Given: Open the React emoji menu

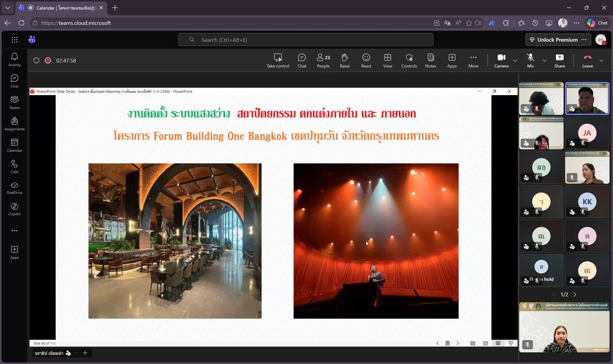Looking at the screenshot, I should click(x=366, y=60).
